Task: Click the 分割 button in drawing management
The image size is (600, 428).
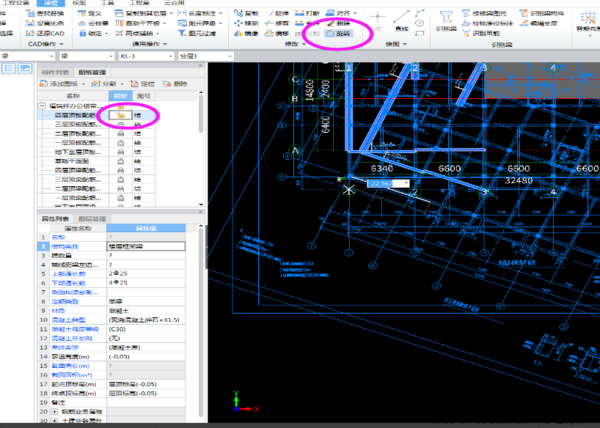Action: coord(105,84)
